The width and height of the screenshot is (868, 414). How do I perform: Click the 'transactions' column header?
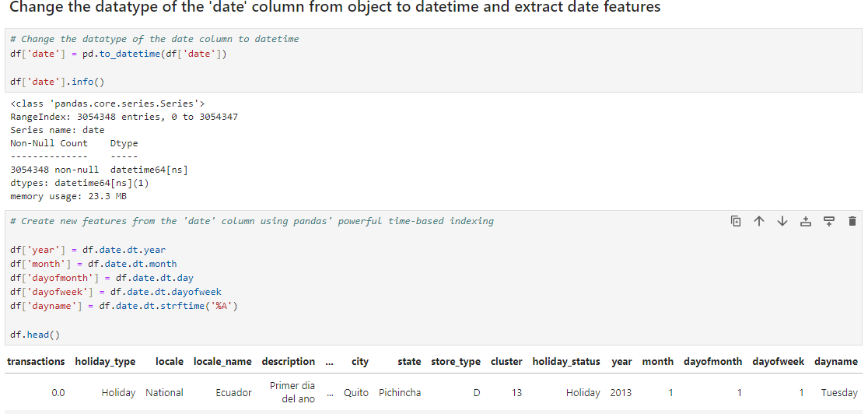(36, 361)
